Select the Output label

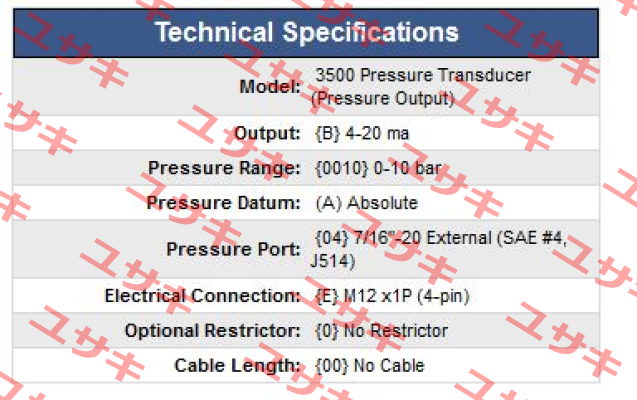[x=267, y=133]
